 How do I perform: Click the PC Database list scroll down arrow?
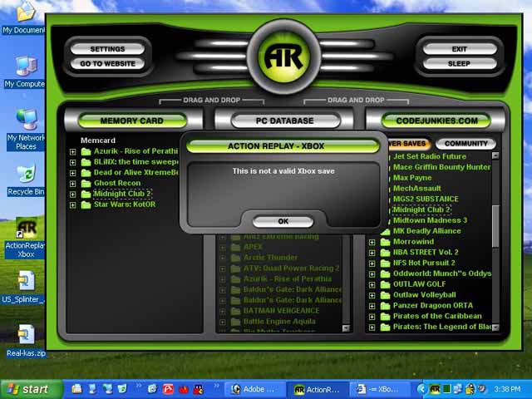click(346, 328)
